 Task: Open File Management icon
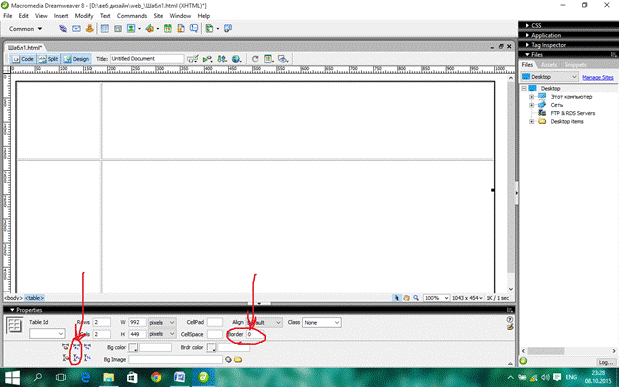(x=222, y=59)
